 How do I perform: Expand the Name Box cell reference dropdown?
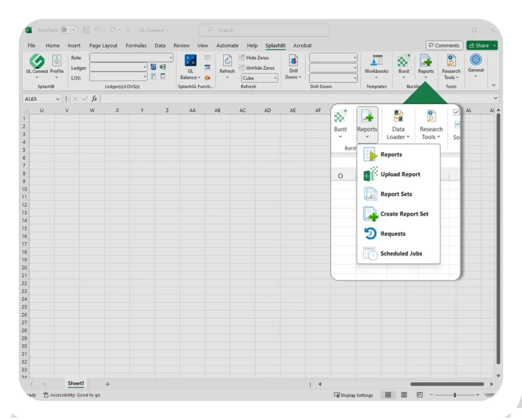pos(58,99)
